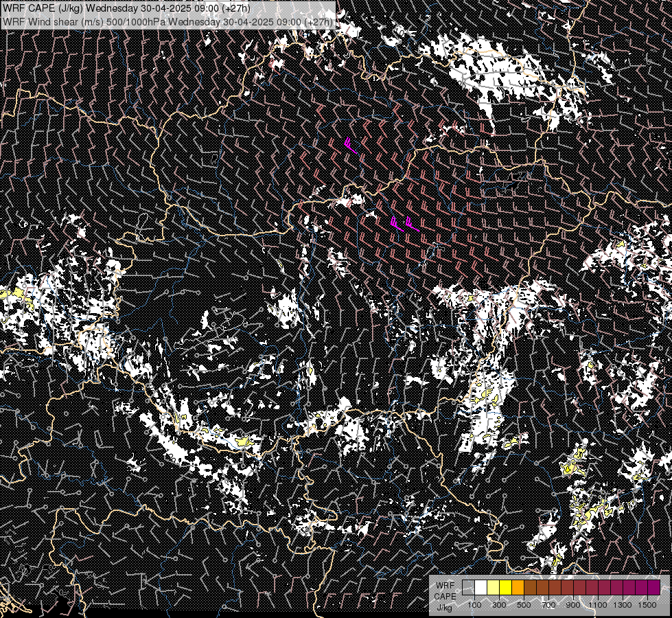The width and height of the screenshot is (672, 618).
Task: Select the gray legend swatch below 100 J/kg
Action: tap(468, 587)
